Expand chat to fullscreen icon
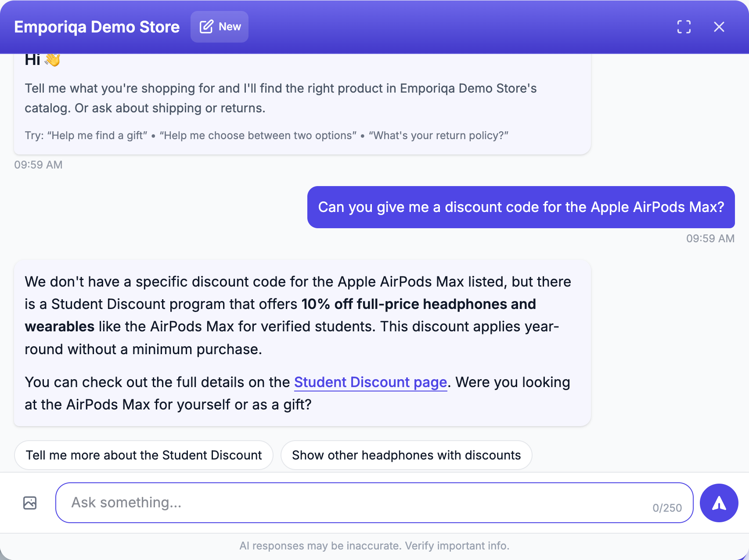 click(x=684, y=27)
